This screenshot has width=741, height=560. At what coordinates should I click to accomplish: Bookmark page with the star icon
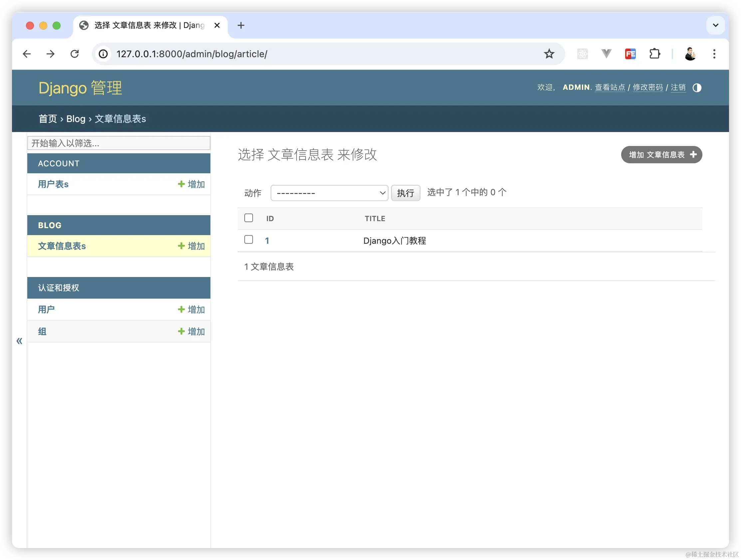point(549,54)
